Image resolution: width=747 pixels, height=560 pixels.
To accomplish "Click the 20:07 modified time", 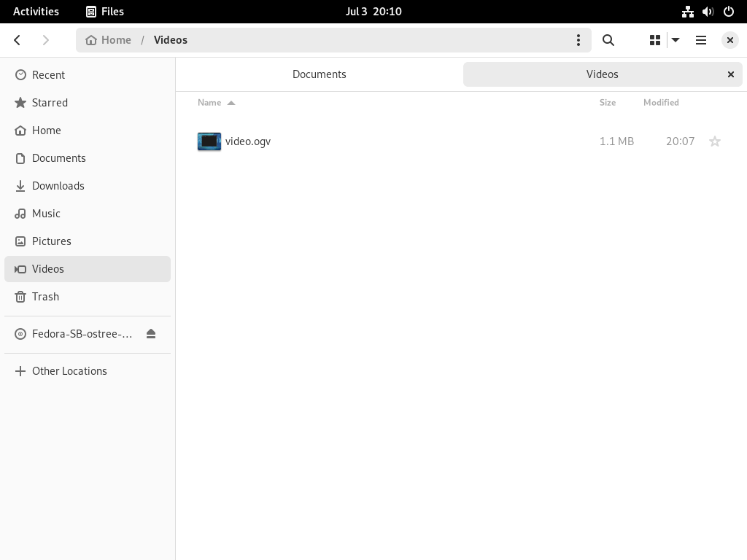I will [680, 141].
